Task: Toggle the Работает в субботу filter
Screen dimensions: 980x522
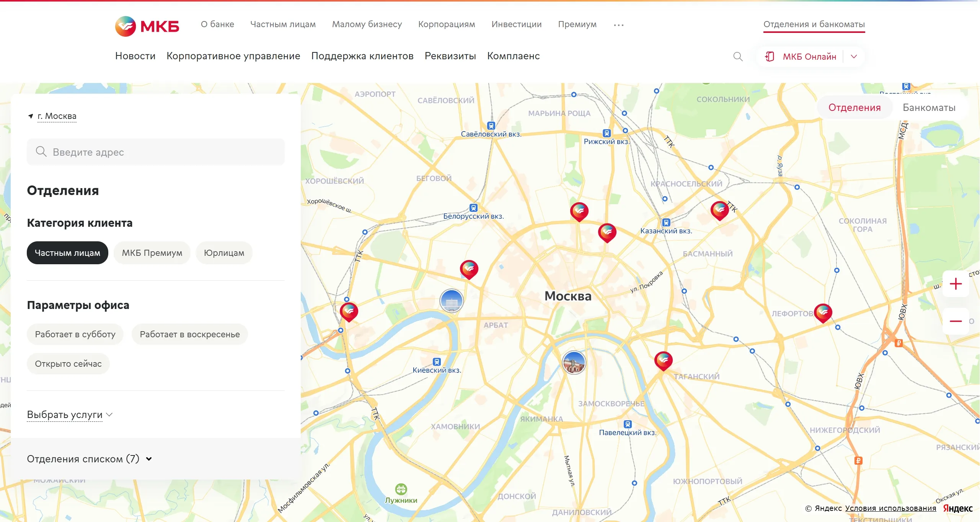Action: coord(75,334)
